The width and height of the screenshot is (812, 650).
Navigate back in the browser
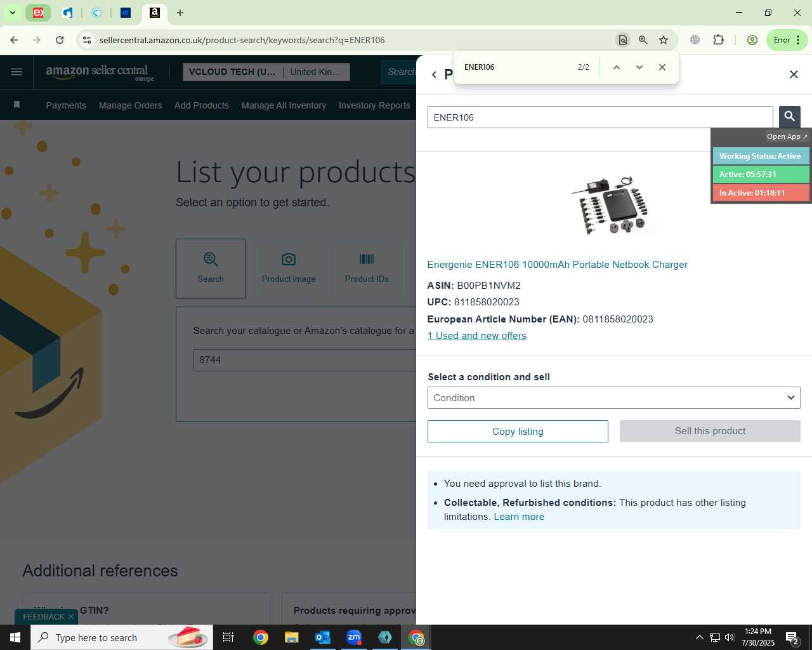(14, 40)
